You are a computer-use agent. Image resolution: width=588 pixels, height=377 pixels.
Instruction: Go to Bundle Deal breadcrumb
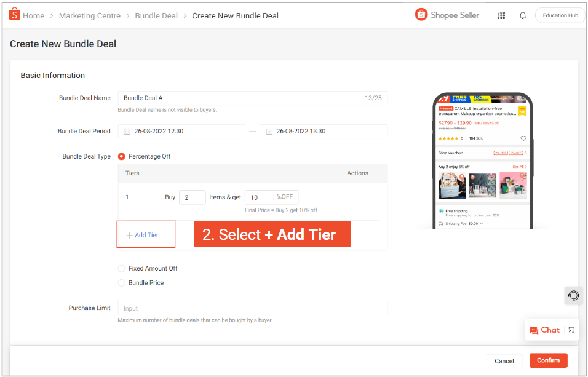156,16
